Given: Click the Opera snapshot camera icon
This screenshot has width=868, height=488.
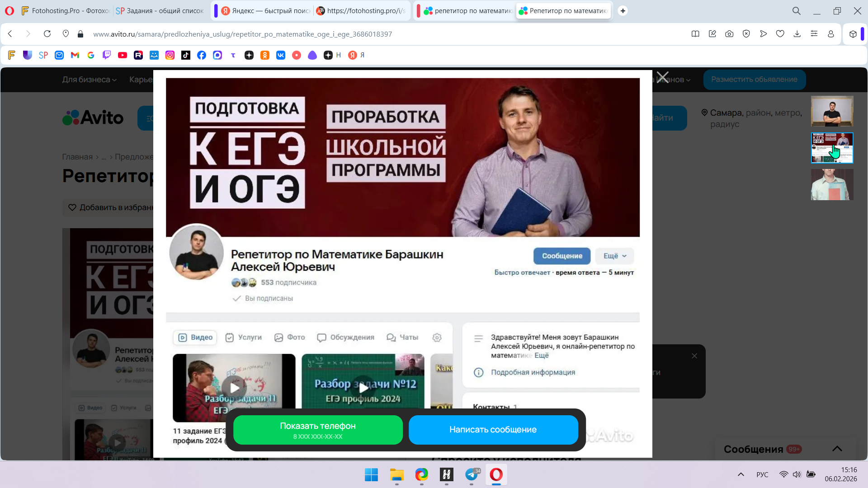Looking at the screenshot, I should [x=729, y=34].
